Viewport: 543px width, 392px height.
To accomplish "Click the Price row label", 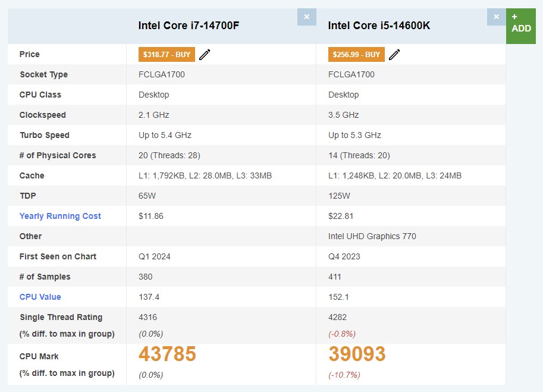I will click(x=29, y=54).
